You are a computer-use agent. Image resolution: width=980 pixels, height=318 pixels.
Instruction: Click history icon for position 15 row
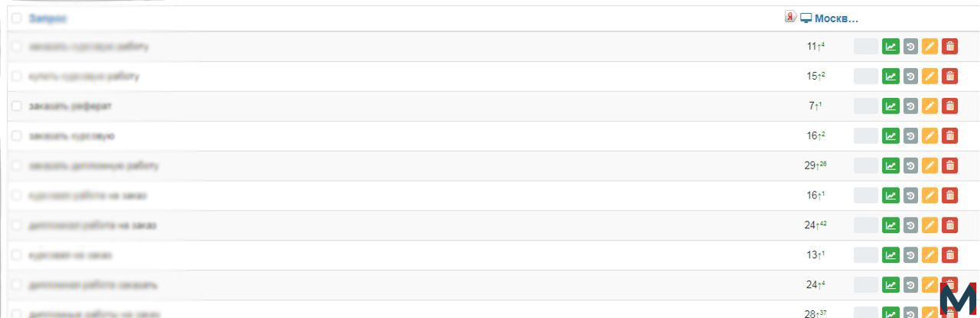(x=910, y=76)
